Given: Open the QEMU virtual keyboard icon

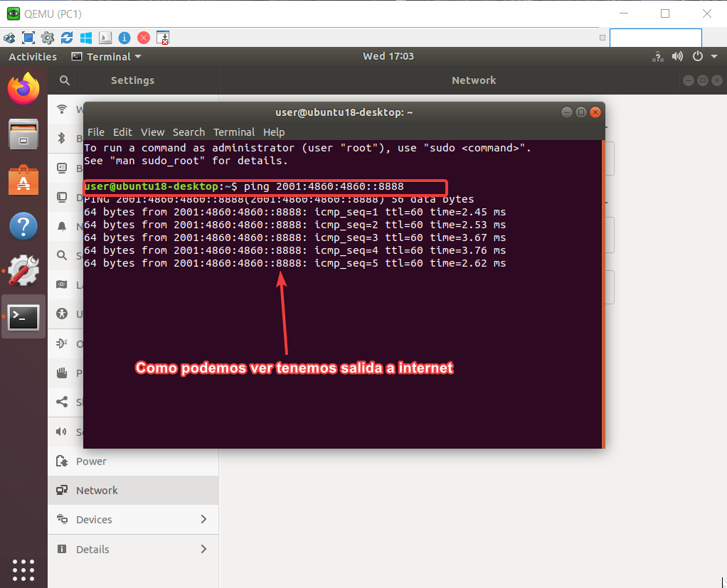Looking at the screenshot, I should [x=105, y=37].
